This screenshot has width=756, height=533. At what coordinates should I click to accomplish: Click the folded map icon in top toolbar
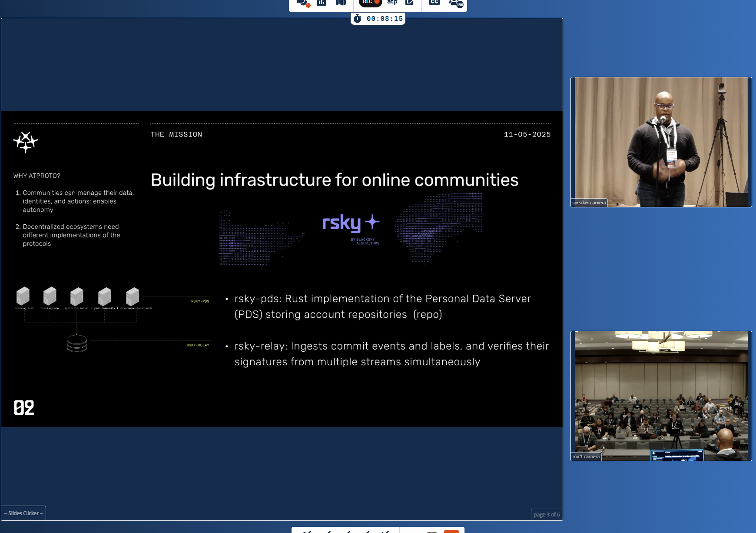pos(341,3)
